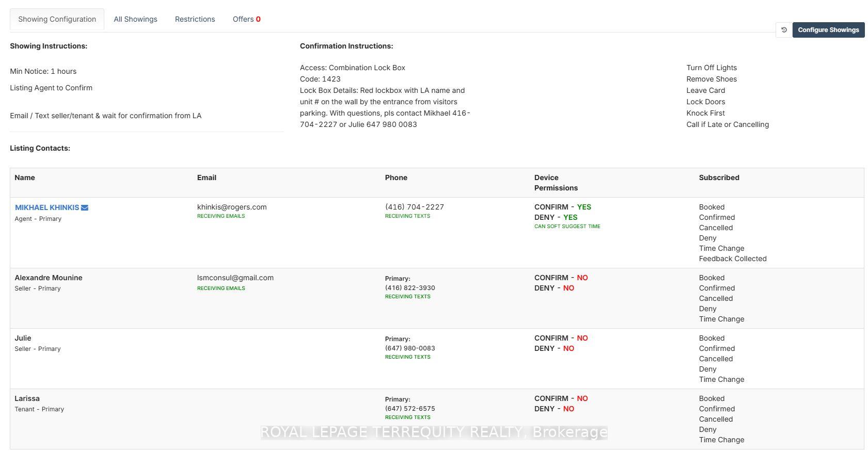
Task: Click Julie's phone number (647) 980-0083
Action: pos(409,348)
